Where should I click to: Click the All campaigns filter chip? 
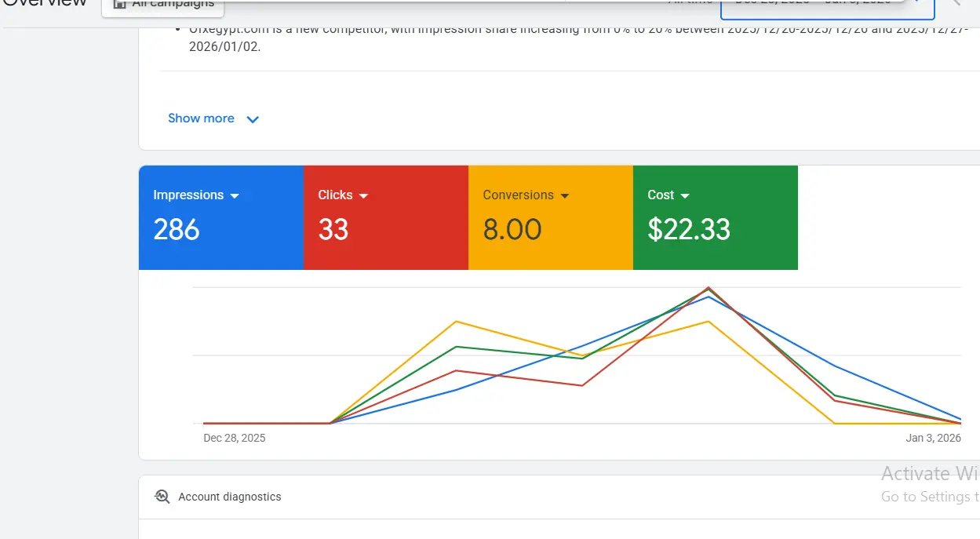pyautogui.click(x=163, y=6)
